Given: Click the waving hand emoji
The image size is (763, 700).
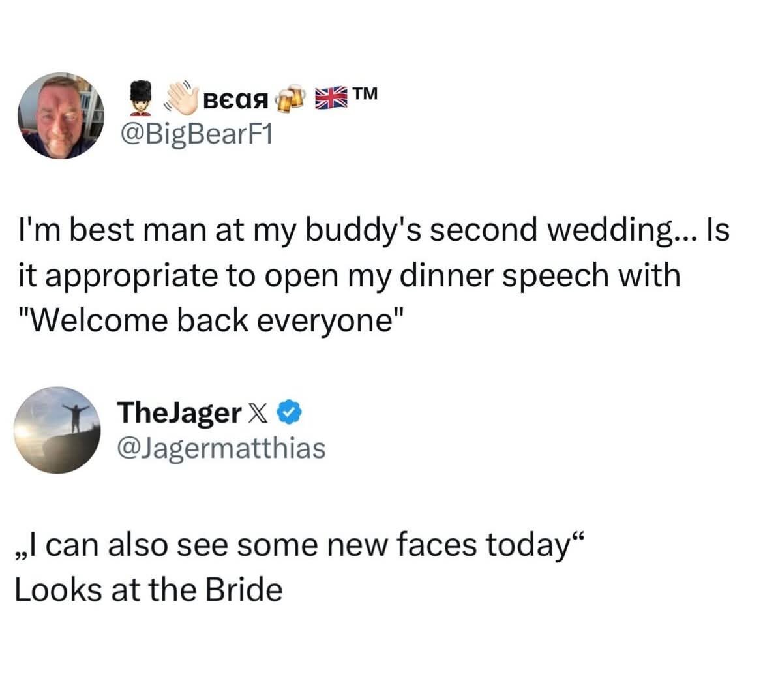Looking at the screenshot, I should (x=179, y=99).
